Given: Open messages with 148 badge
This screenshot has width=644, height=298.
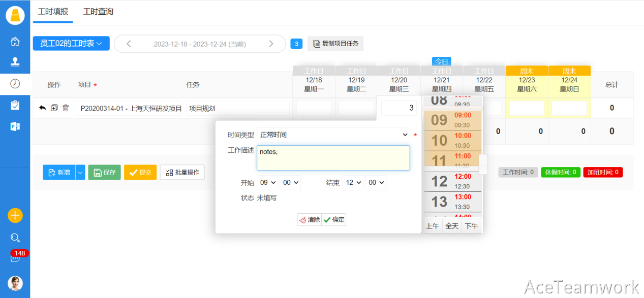Looking at the screenshot, I should 15,257.
